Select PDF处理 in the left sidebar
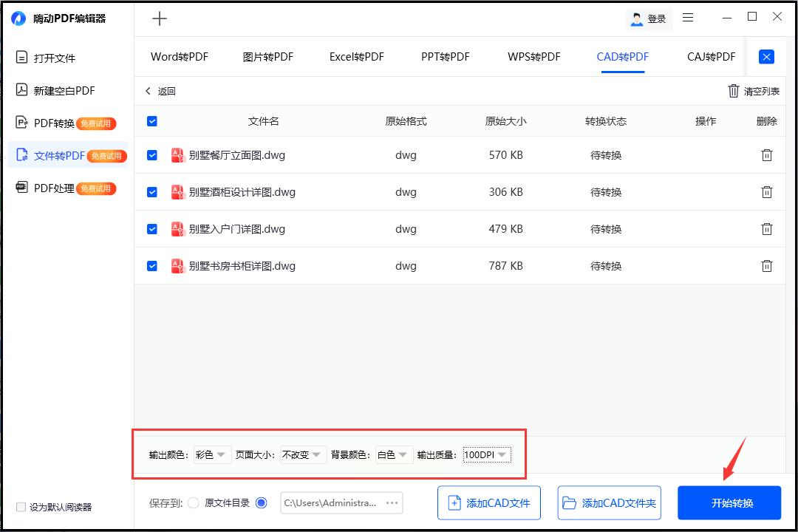The width and height of the screenshot is (798, 532). (x=55, y=188)
